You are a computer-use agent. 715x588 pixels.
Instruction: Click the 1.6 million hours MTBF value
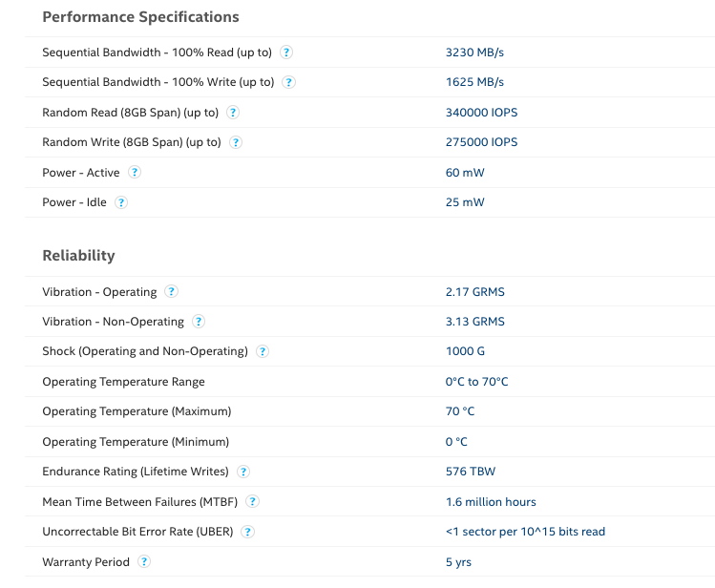(x=491, y=502)
